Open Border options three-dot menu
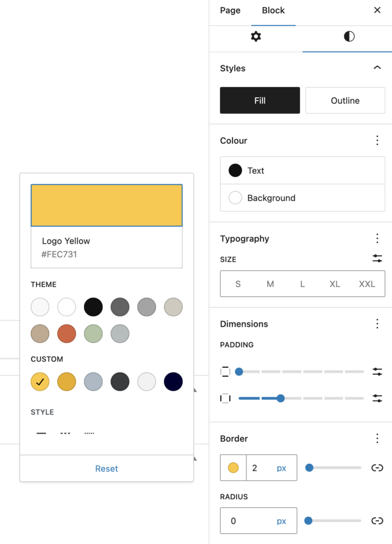392x544 pixels. (x=377, y=438)
